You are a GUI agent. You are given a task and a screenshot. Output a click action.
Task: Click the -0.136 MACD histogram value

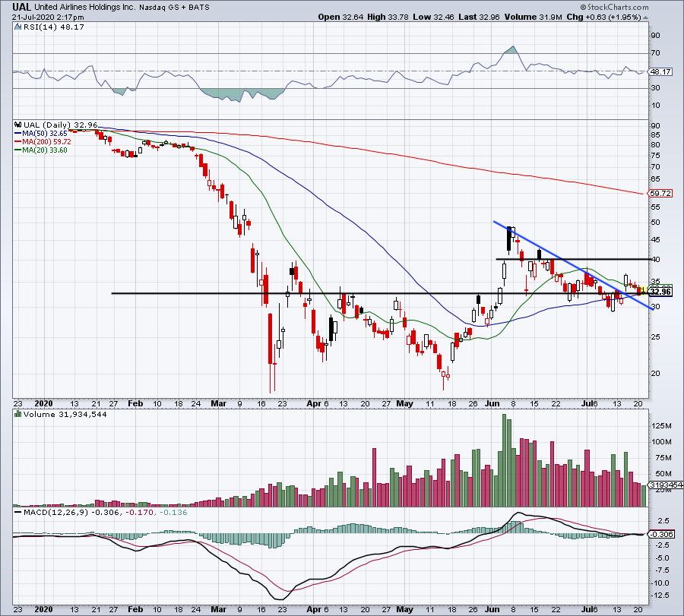[x=173, y=512]
